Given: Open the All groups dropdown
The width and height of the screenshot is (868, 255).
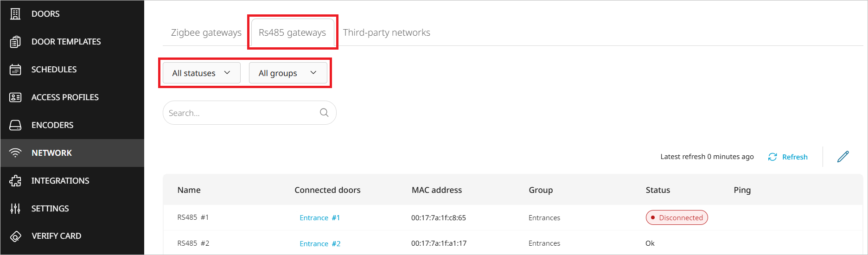Looking at the screenshot, I should point(287,73).
